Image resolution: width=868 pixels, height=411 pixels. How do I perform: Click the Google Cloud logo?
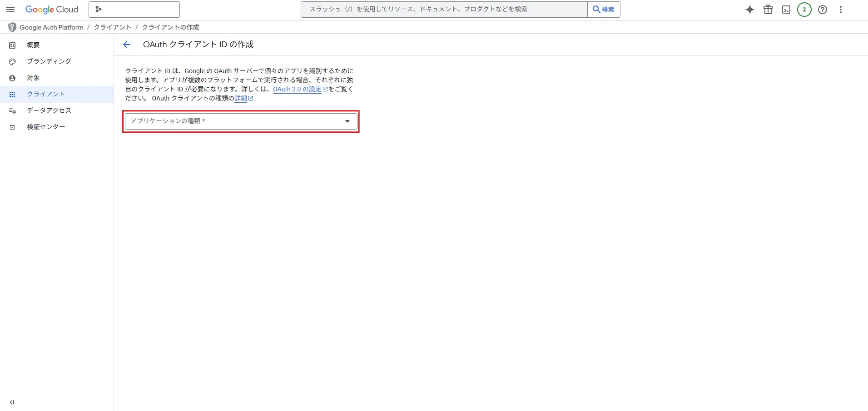[x=52, y=10]
